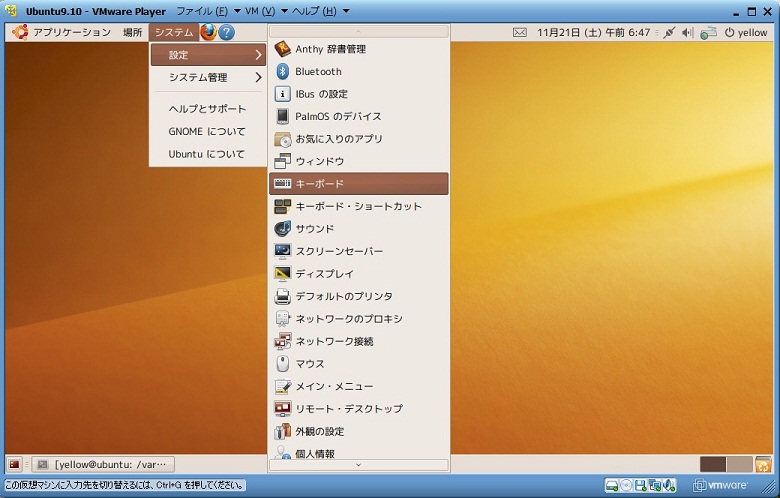Choose ヘルプとサポート from system menu
This screenshot has width=780, height=498.
pos(208,109)
